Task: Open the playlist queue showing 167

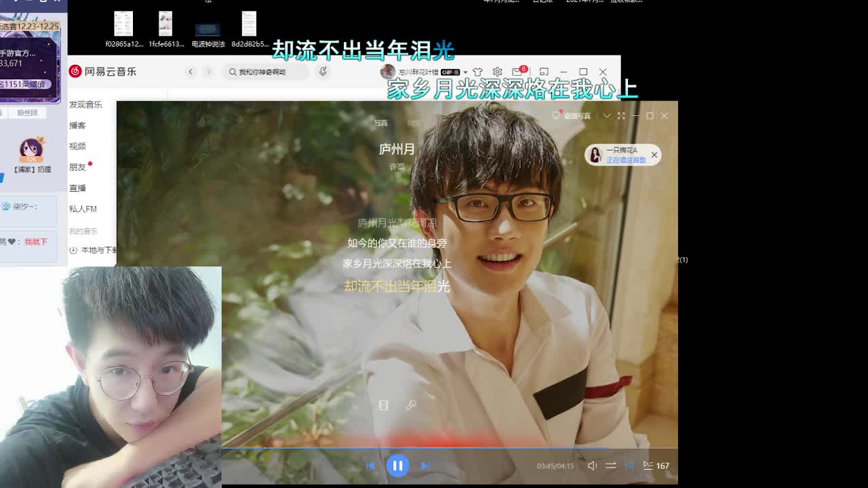Action: point(656,466)
